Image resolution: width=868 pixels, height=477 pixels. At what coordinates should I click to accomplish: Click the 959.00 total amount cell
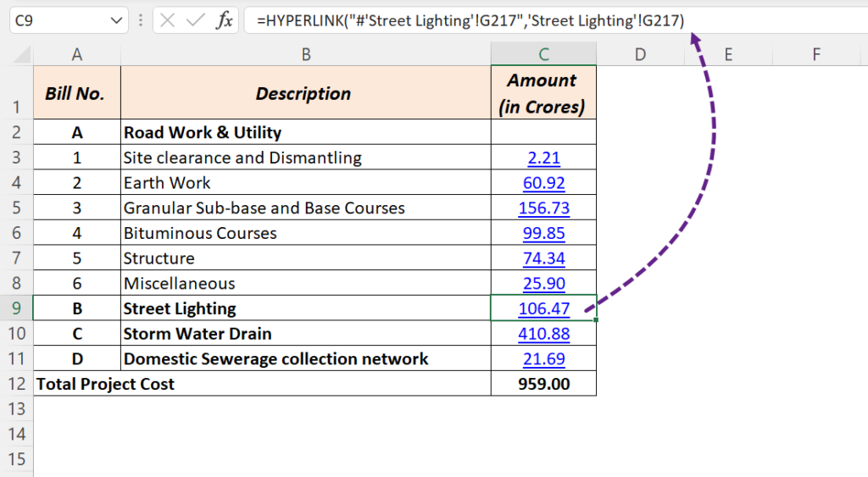click(x=543, y=384)
